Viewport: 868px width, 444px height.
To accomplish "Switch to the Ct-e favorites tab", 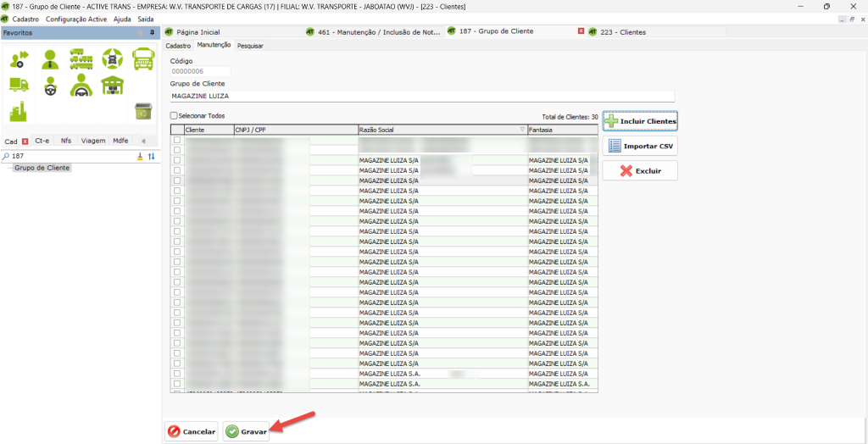I will click(42, 141).
